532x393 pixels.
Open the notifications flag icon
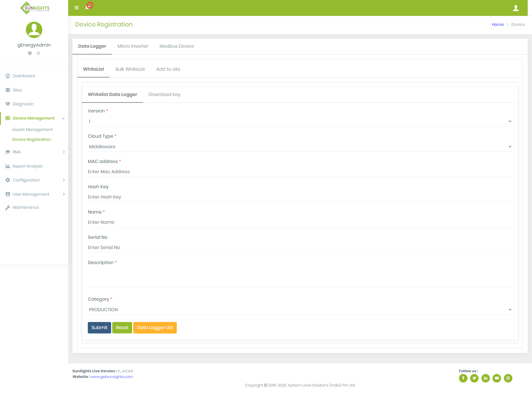point(88,7)
